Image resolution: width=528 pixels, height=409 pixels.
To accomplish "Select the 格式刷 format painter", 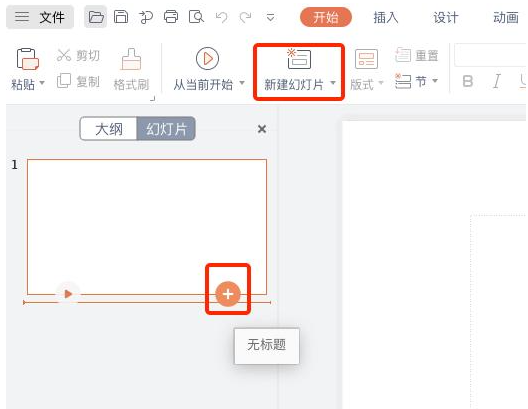I will click(131, 69).
